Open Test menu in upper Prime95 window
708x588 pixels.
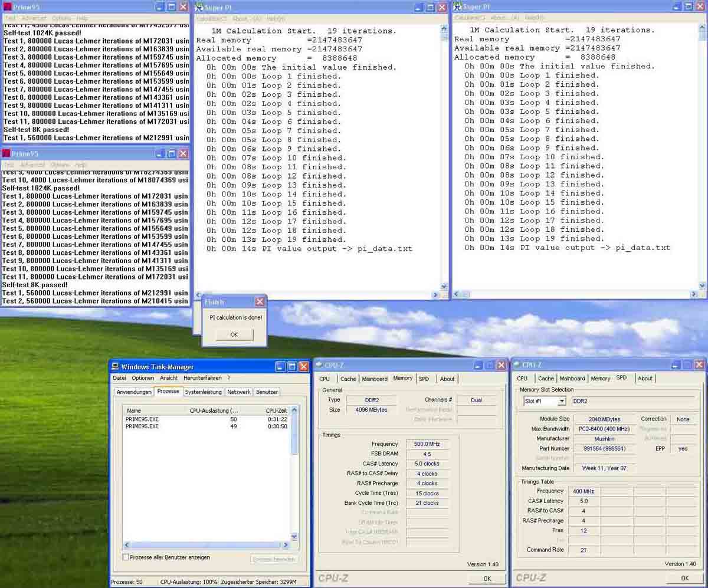pos(10,18)
